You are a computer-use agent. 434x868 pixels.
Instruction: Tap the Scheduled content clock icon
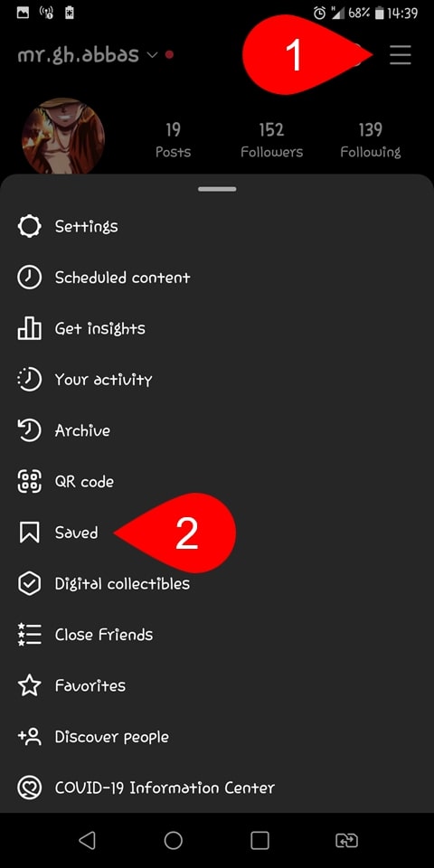coord(29,278)
